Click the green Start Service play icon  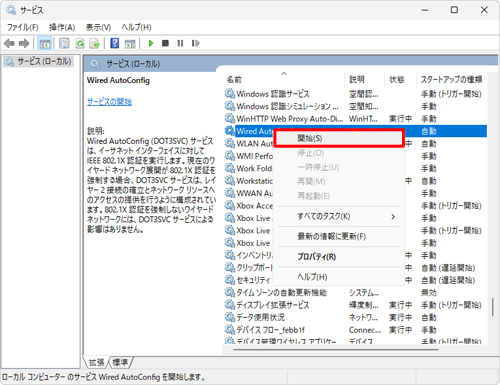click(151, 43)
